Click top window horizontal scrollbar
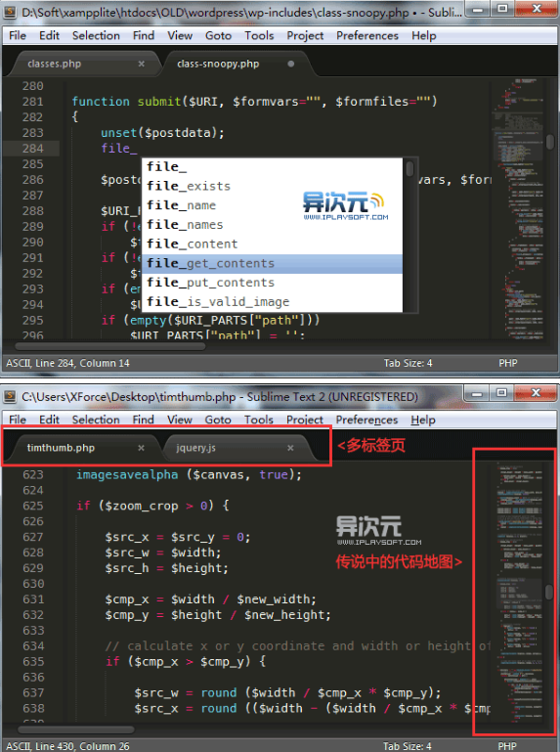Image resolution: width=560 pixels, height=752 pixels. pyautogui.click(x=110, y=346)
